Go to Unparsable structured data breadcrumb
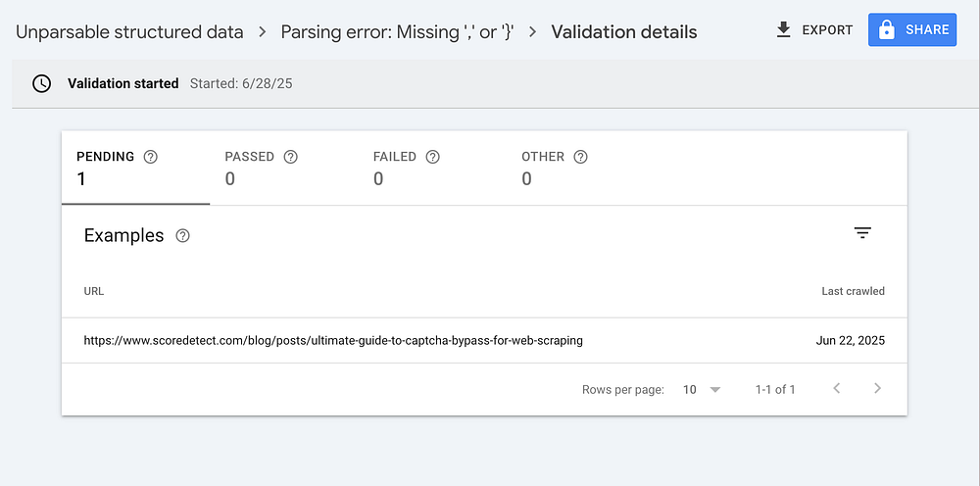 [129, 31]
